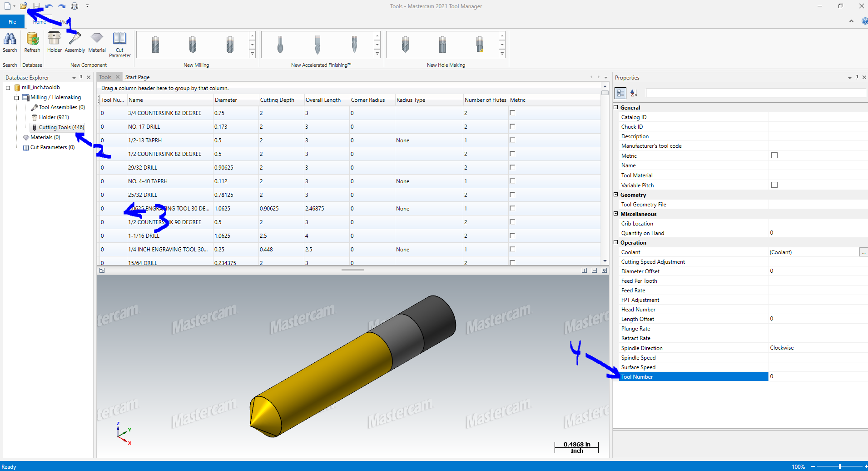This screenshot has width=868, height=471.
Task: Switch to the Tools document tab
Action: 105,77
